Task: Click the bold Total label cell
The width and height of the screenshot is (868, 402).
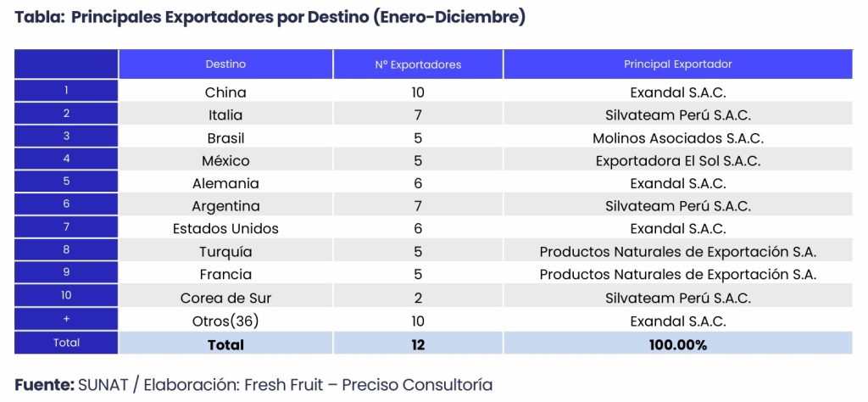Action: [x=225, y=344]
